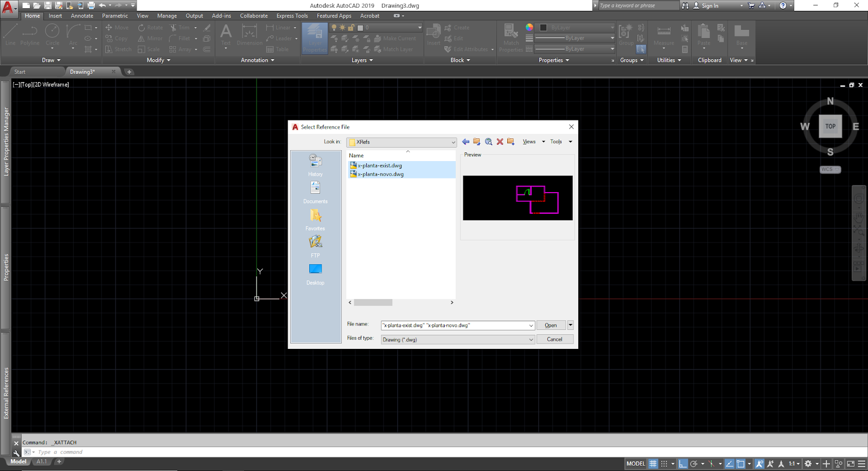Open History location in the places sidebar

(315, 165)
